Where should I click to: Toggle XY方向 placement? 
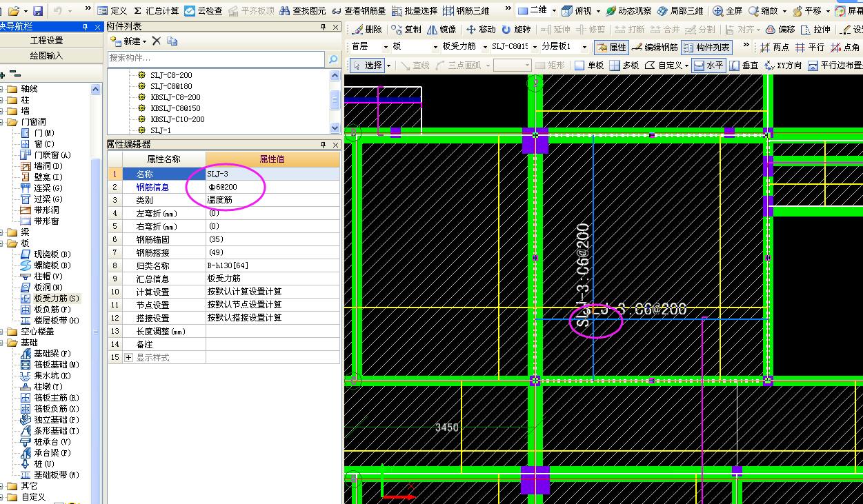point(783,65)
